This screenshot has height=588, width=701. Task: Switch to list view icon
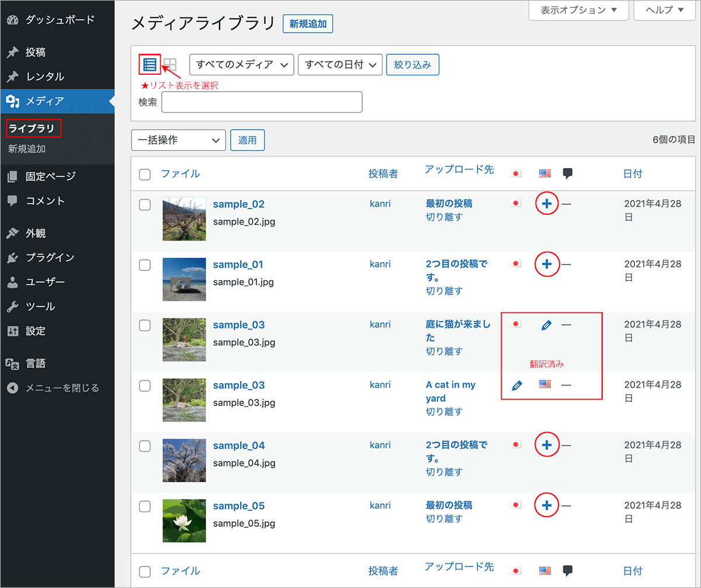[x=150, y=64]
